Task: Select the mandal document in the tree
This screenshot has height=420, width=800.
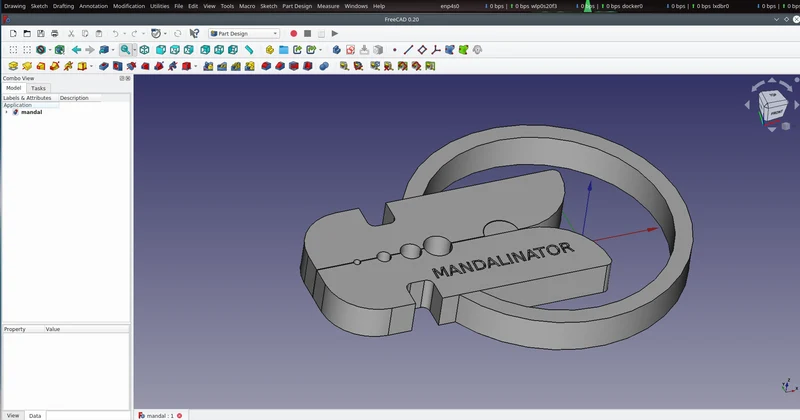Action: pyautogui.click(x=32, y=112)
